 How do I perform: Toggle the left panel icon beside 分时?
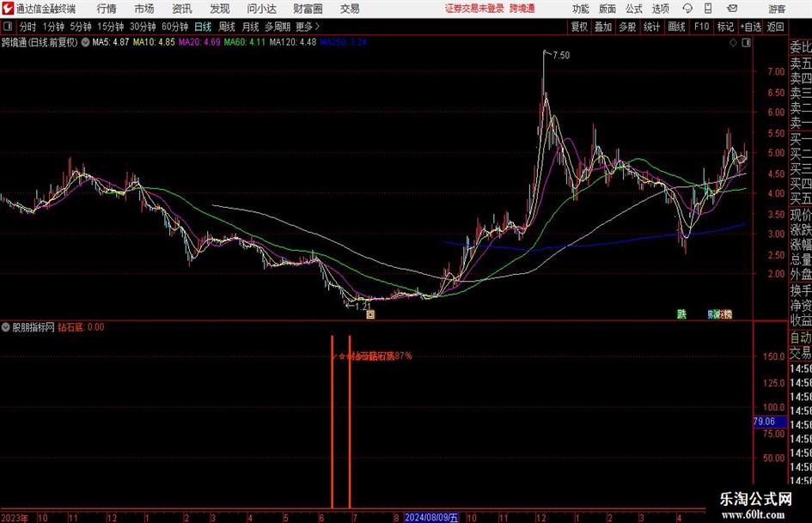8,26
